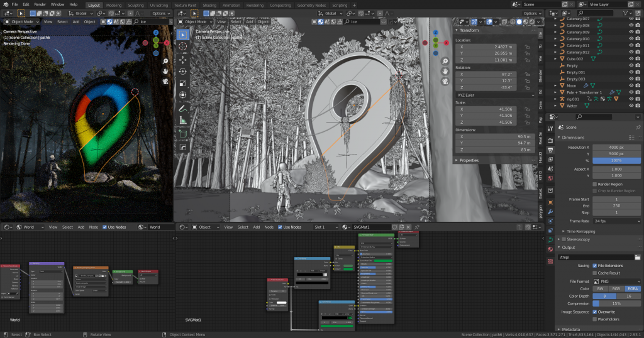This screenshot has height=338, width=644.
Task: Open the Material properties tab icon
Action: click(x=550, y=249)
